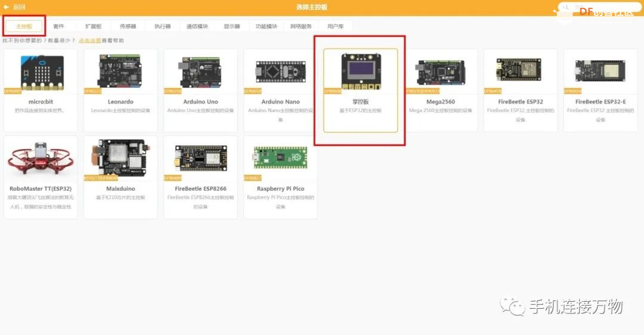Switch to the 功能模块 tab
This screenshot has height=335, width=644.
coord(267,26)
